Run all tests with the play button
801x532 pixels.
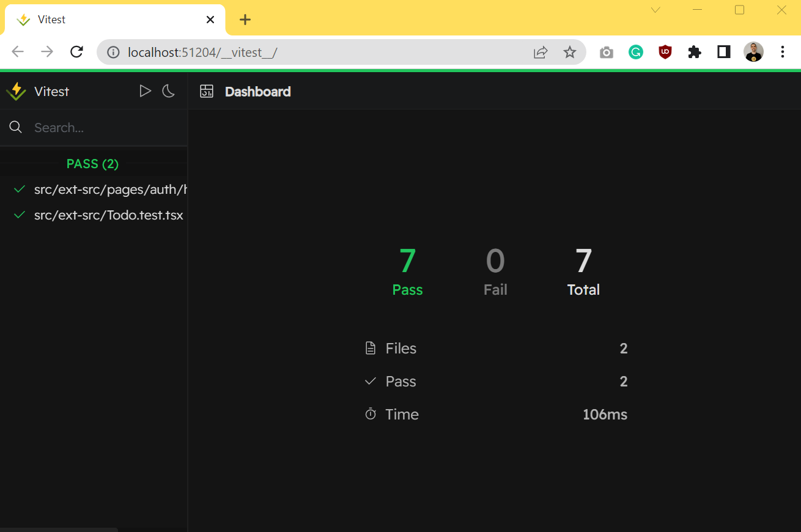click(145, 91)
